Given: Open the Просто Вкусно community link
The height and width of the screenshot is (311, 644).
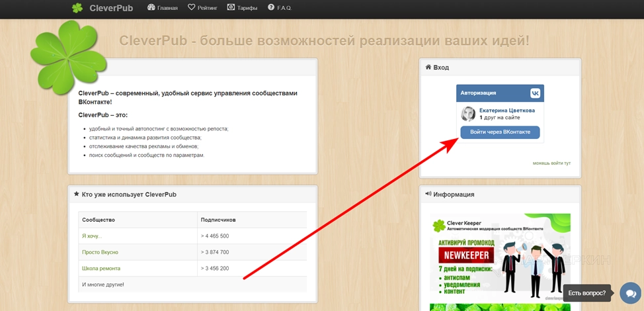Looking at the screenshot, I should tap(101, 252).
